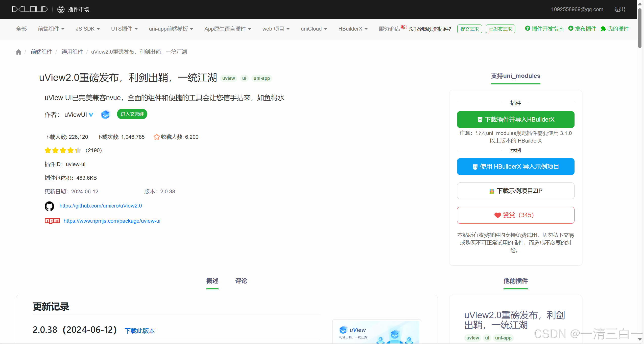Click the uView blue cube author logo
The image size is (644, 344).
tap(105, 114)
